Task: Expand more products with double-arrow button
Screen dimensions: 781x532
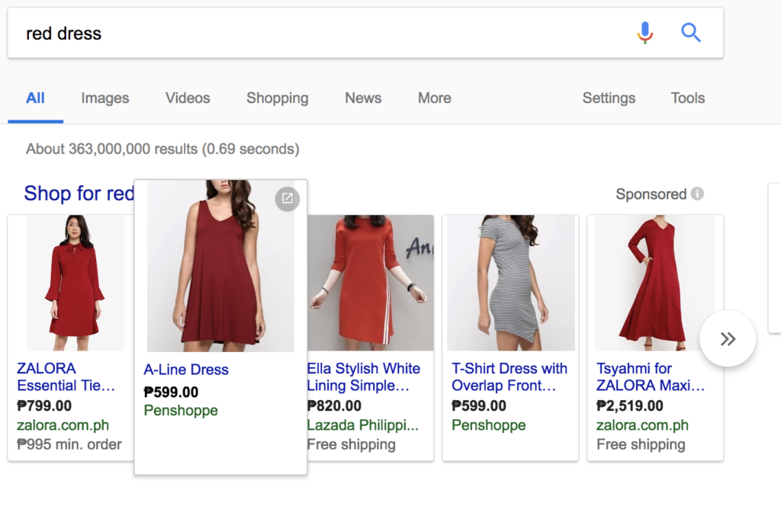Action: (728, 338)
